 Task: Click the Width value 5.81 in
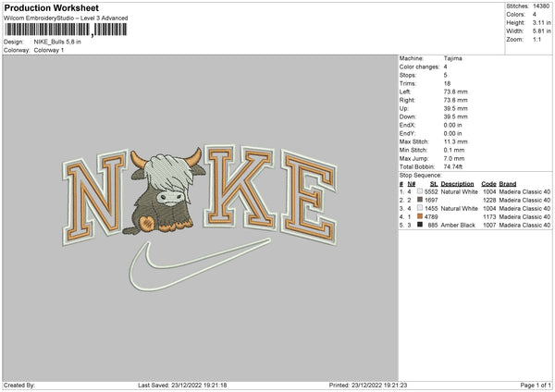541,31
